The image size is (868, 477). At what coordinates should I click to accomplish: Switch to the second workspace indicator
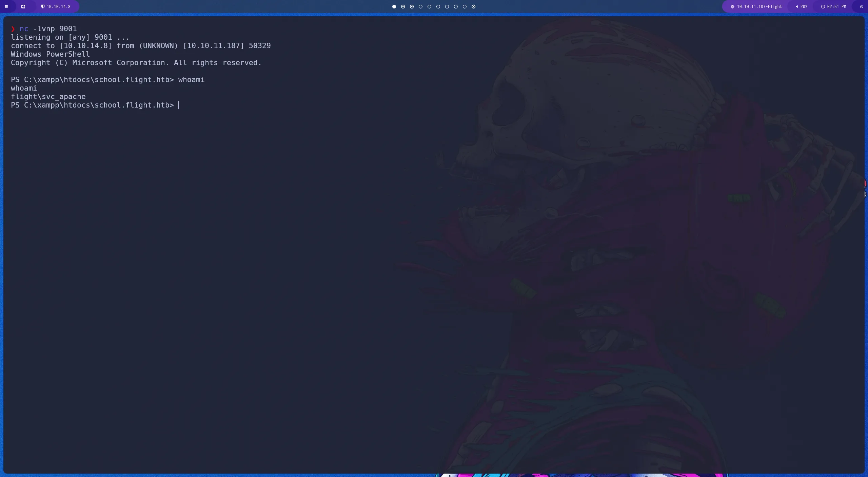pos(402,6)
